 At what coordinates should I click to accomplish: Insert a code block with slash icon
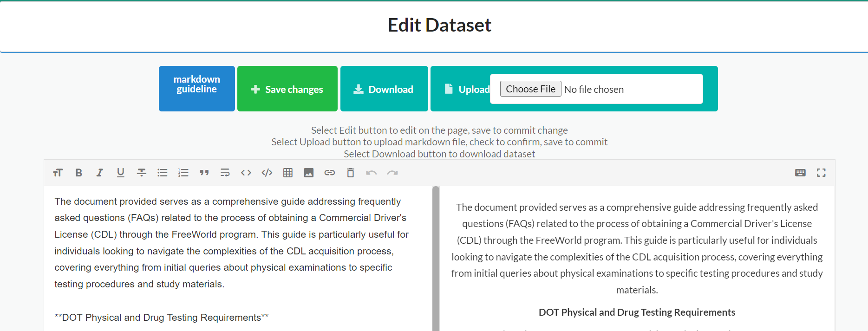tap(267, 173)
